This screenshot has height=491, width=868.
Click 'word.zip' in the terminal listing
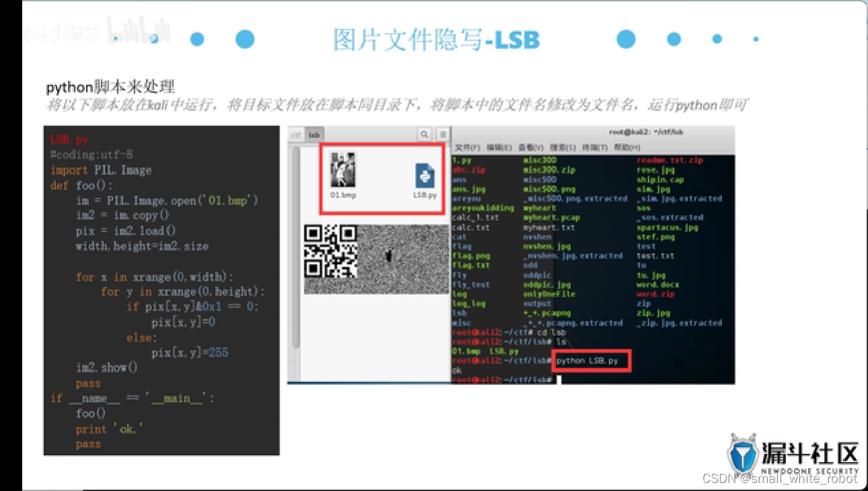655,294
